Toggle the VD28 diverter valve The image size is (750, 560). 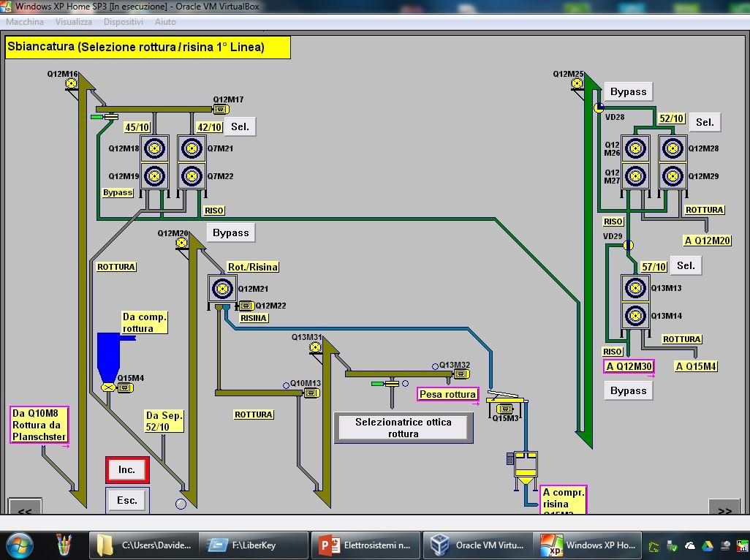599,108
